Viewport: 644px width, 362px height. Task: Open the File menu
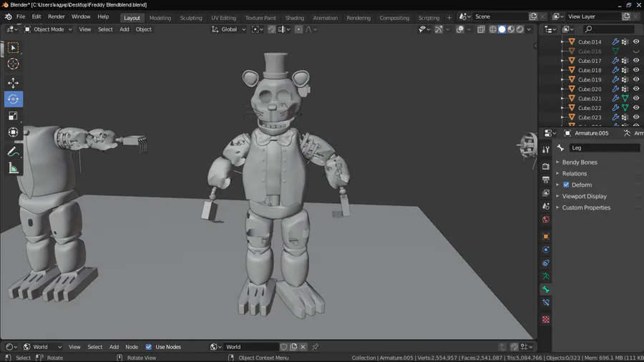tap(21, 17)
